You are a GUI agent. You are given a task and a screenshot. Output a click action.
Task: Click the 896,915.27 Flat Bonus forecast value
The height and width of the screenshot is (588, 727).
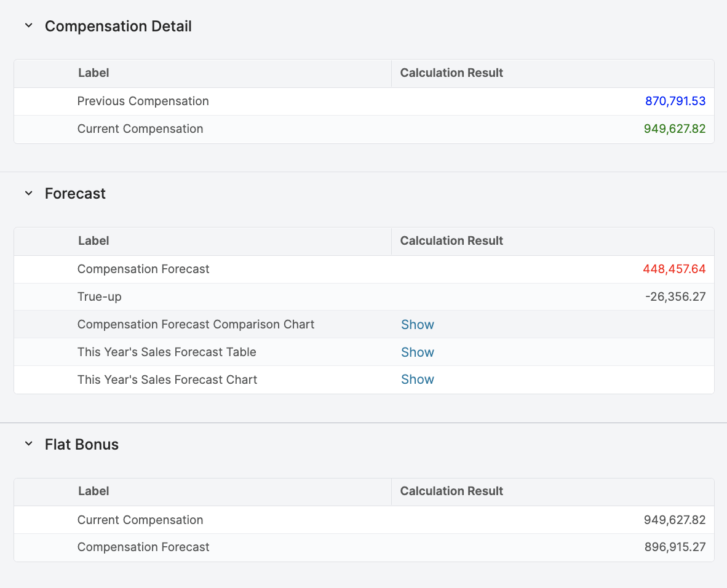pos(674,547)
